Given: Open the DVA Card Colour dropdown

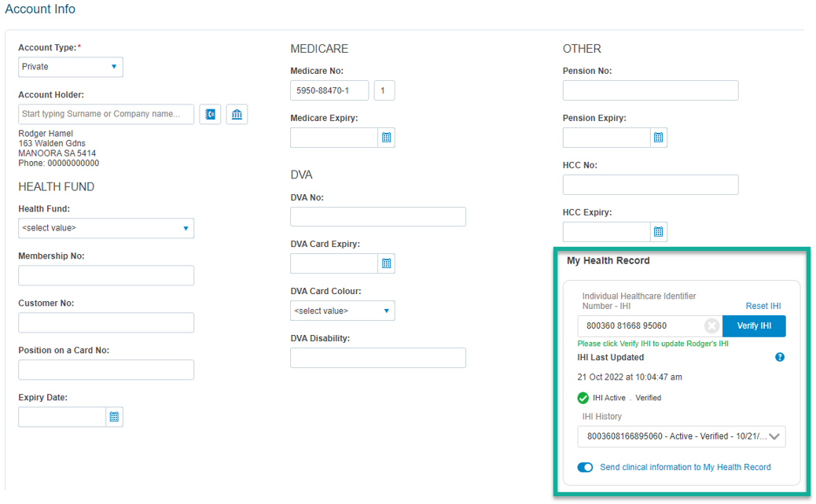Looking at the screenshot, I should click(343, 311).
